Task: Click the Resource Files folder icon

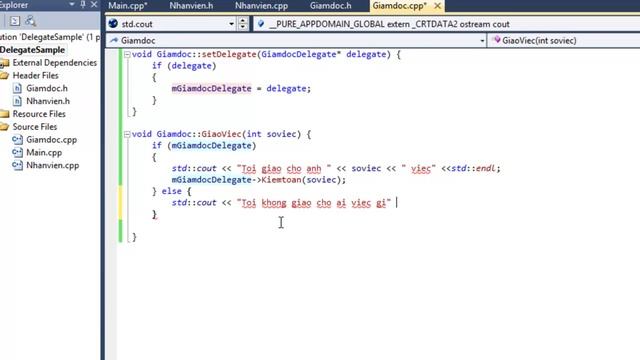Action: (x=4, y=114)
